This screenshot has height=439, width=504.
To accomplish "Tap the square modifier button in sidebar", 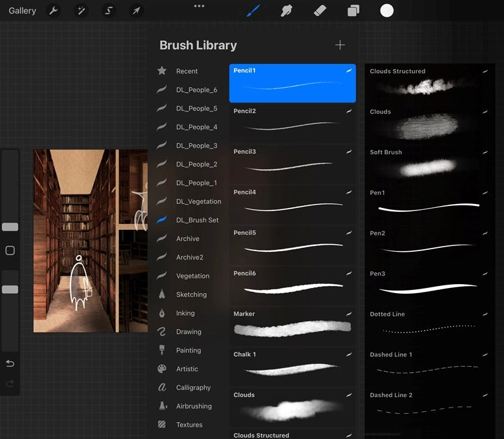I will 10,250.
